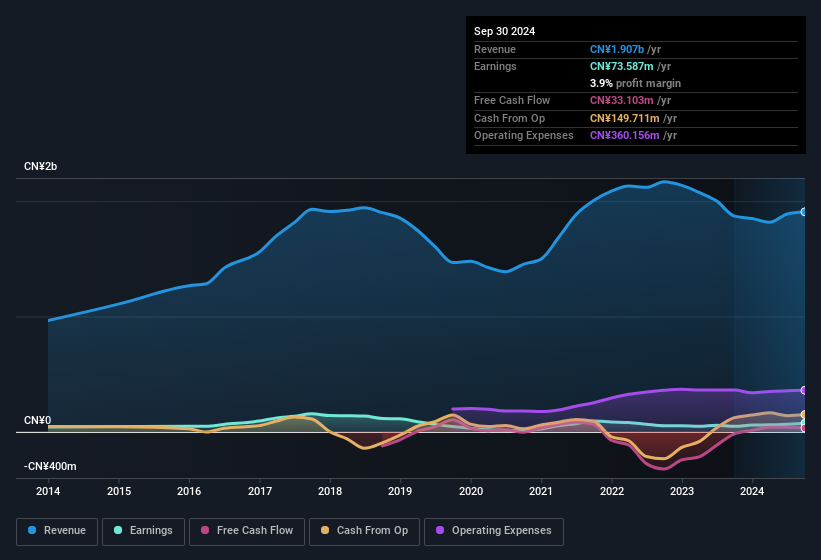Click the 2014 x-axis label
Screen dimensions: 821x560
click(x=48, y=491)
